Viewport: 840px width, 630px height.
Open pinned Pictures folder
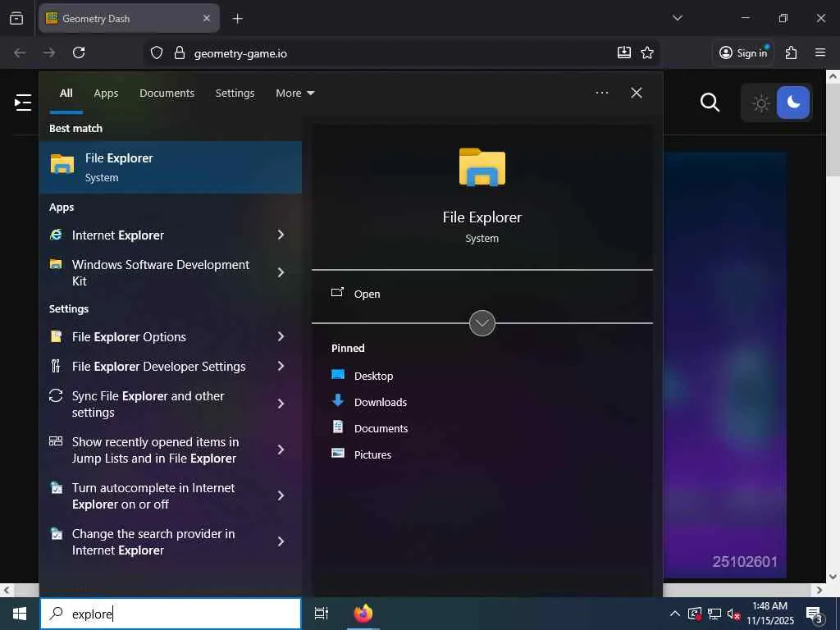pos(362,454)
